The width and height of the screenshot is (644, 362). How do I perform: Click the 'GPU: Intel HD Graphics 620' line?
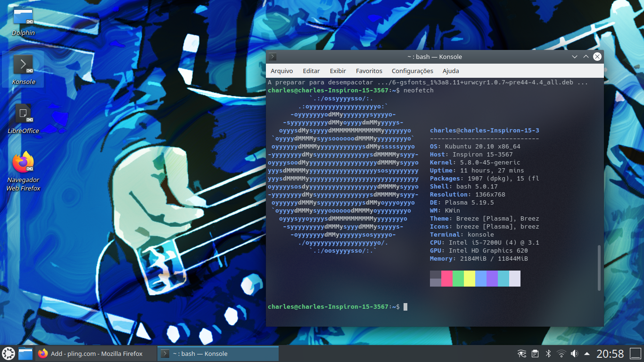pos(479,251)
